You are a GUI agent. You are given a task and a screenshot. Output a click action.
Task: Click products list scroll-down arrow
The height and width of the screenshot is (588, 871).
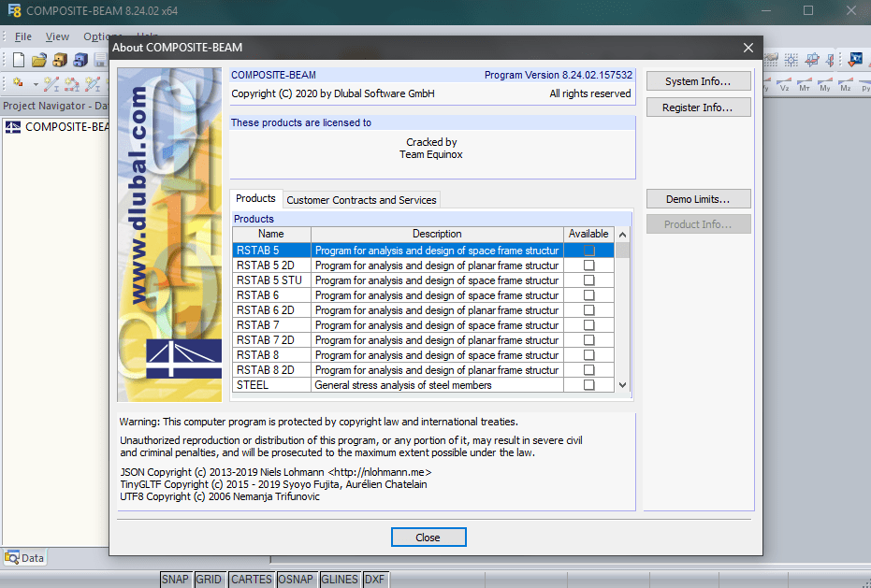coord(623,385)
